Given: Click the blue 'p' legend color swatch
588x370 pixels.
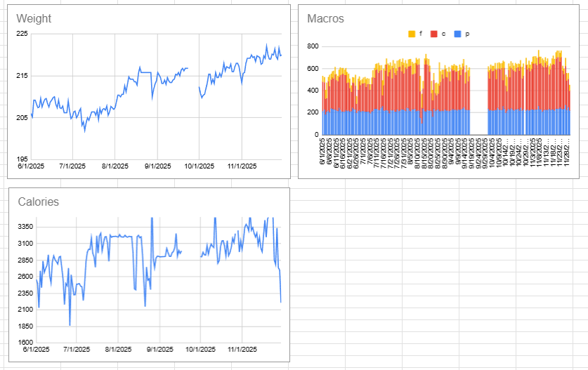Looking at the screenshot, I should click(x=457, y=34).
